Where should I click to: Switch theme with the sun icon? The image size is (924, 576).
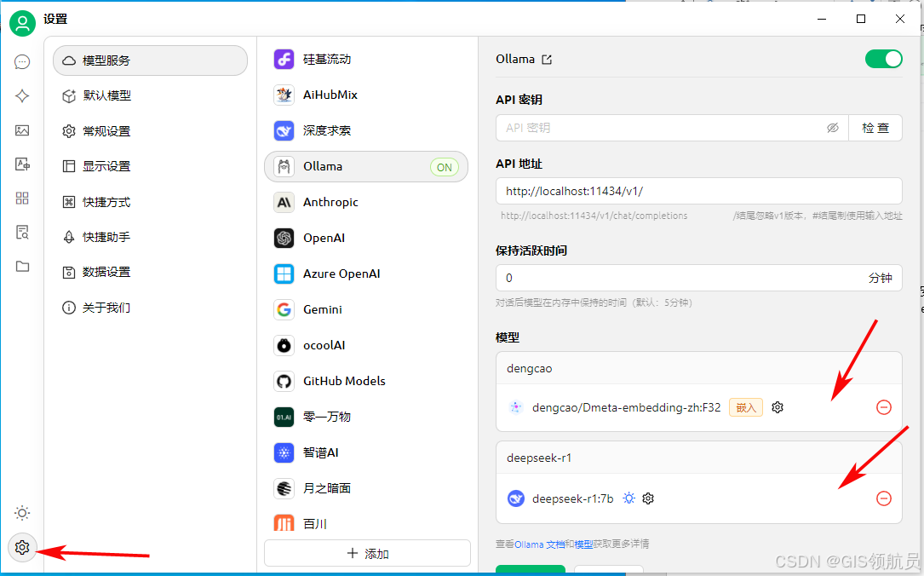22,513
